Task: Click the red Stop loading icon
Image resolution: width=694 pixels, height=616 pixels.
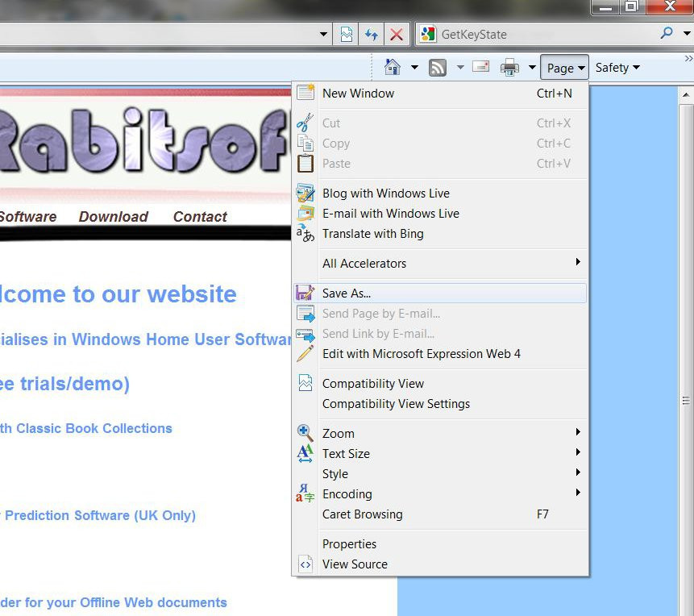Action: pos(397,34)
